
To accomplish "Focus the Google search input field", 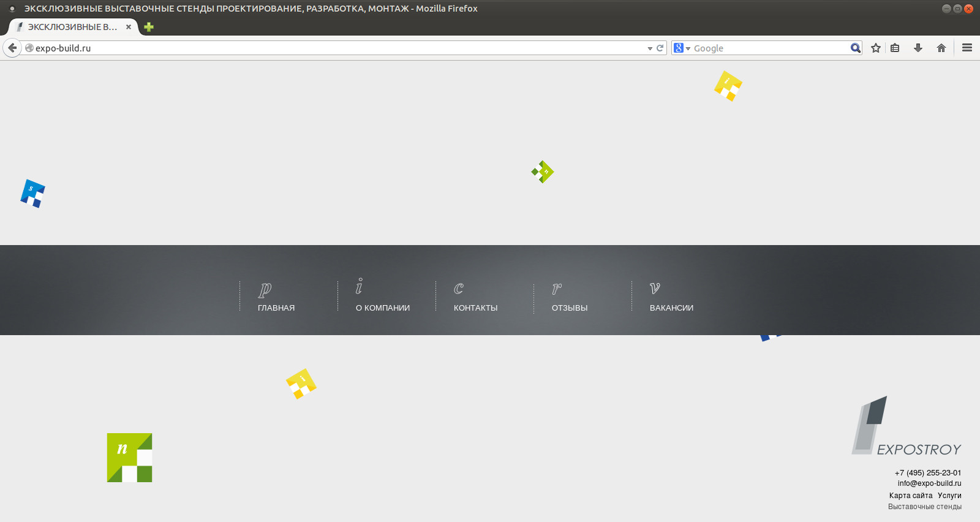I will (769, 48).
